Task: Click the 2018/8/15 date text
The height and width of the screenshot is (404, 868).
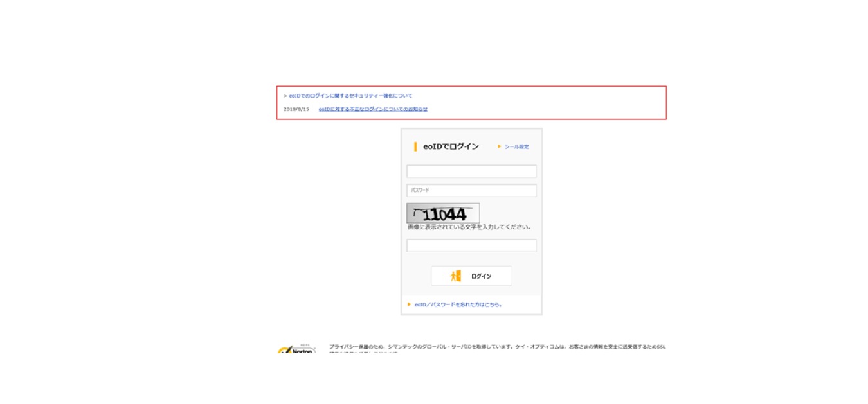Action: (296, 109)
